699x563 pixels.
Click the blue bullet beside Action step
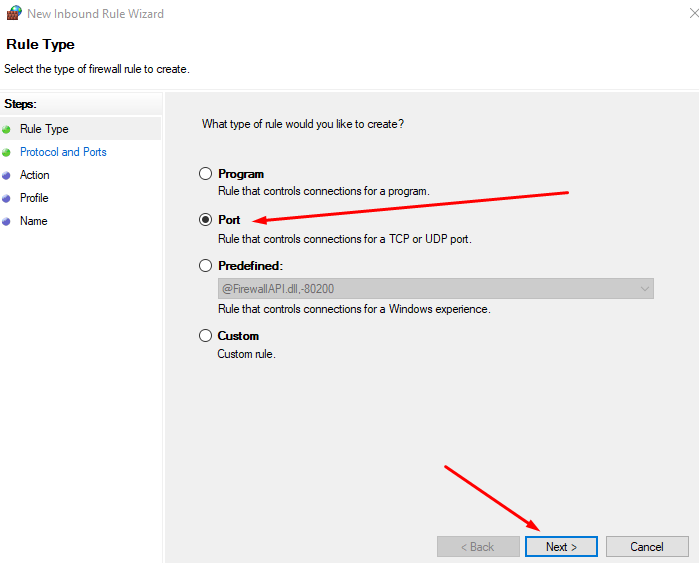7,175
